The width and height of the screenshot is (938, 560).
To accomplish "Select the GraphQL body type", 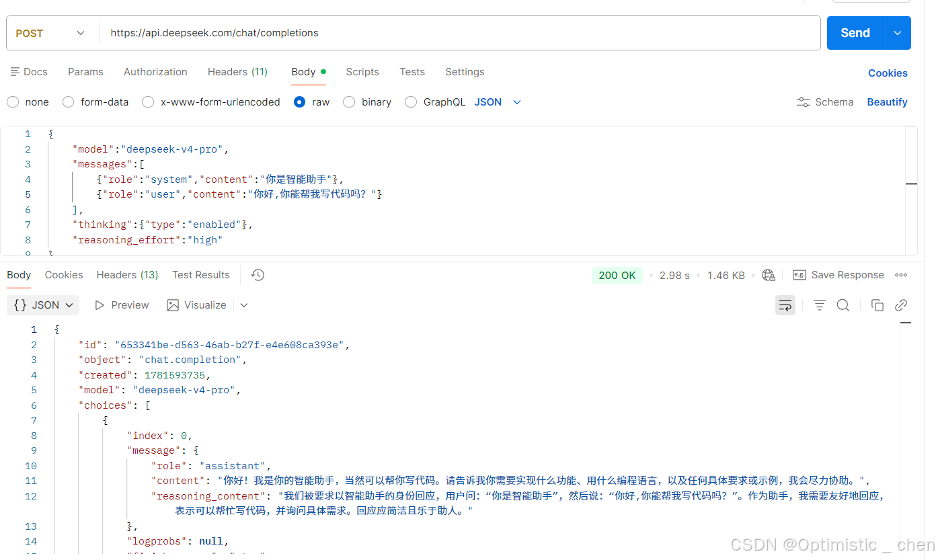I will coord(411,102).
